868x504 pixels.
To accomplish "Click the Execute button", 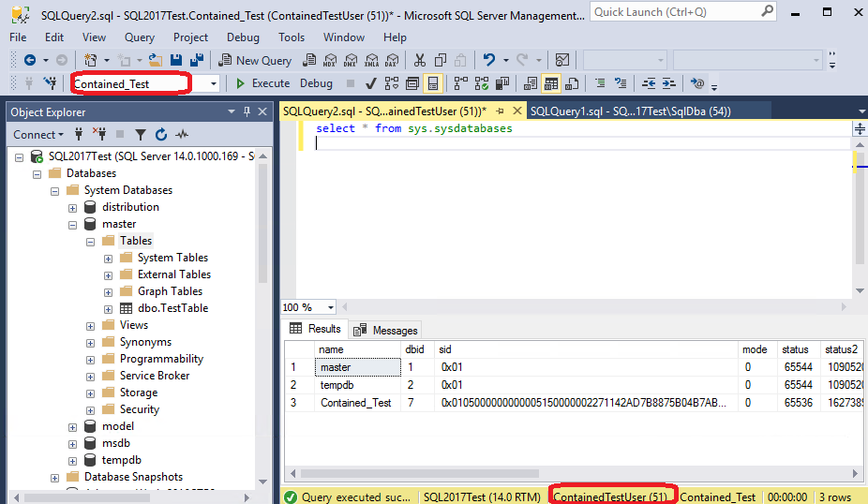I will click(x=262, y=83).
